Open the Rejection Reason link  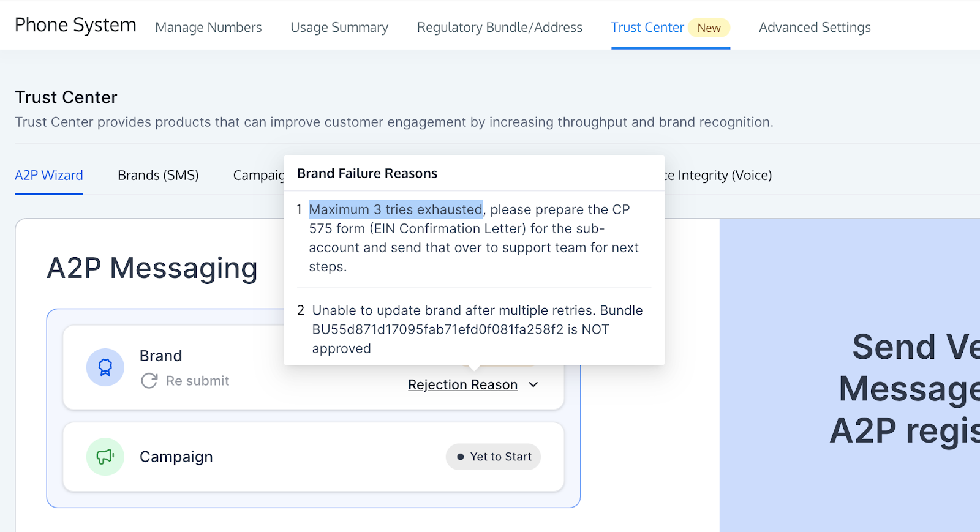click(x=463, y=384)
